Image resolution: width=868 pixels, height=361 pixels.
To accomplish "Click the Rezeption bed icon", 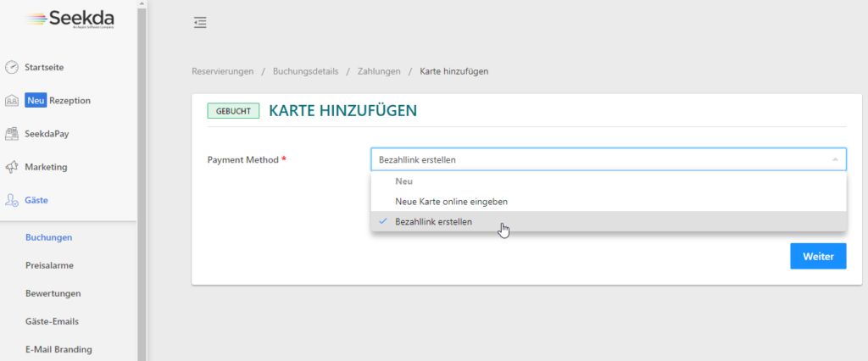I will (12, 101).
